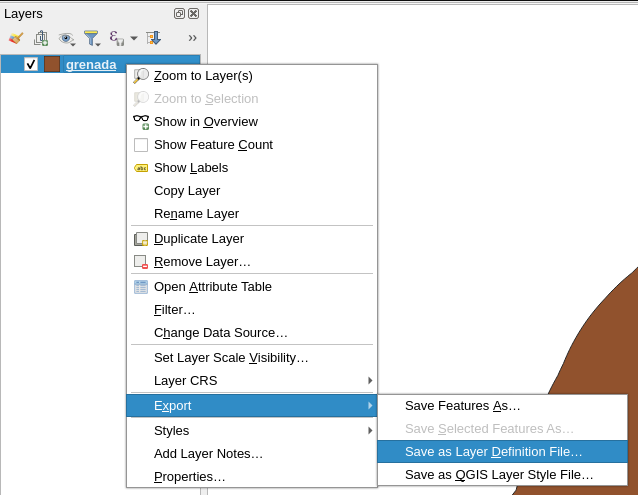Select Duplicate Layer menu entry
Image resolution: width=638 pixels, height=495 pixels.
[x=252, y=239]
